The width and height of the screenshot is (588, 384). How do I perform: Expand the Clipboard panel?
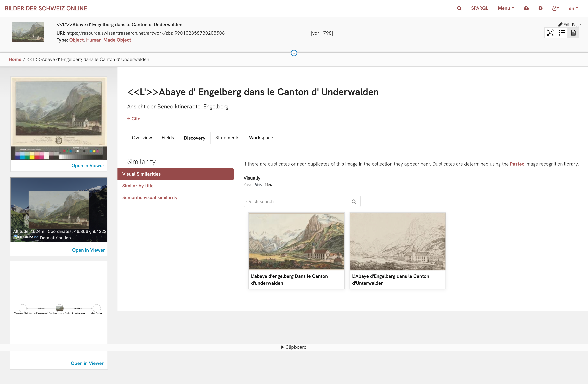tap(294, 347)
